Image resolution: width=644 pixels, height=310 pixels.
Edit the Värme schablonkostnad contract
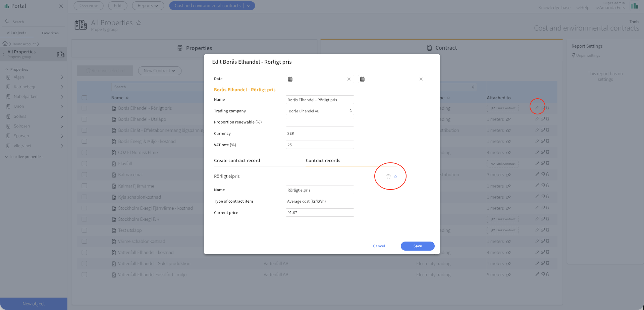coord(537,241)
